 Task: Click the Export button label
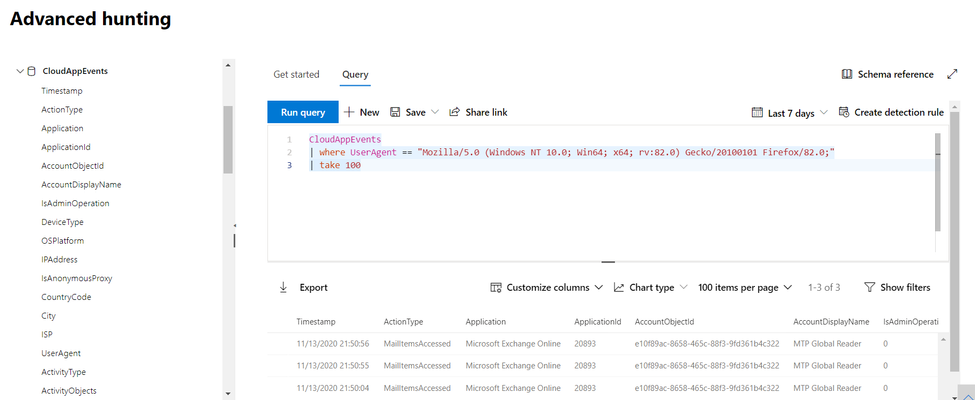coord(313,287)
